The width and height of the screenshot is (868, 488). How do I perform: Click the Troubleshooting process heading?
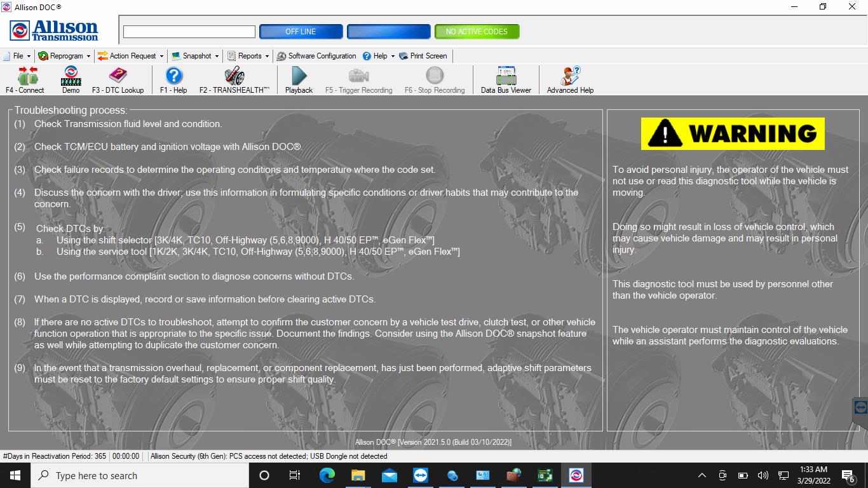[71, 111]
